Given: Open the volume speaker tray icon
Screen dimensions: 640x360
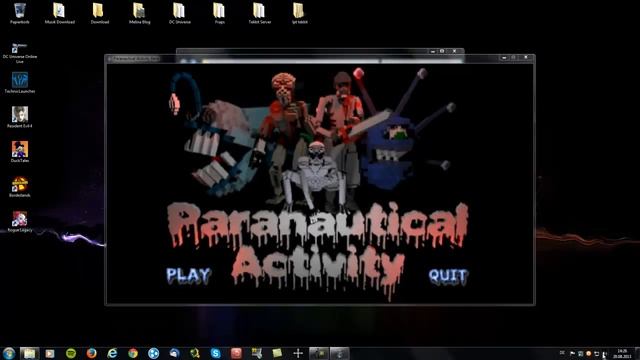Looking at the screenshot, I should 604,354.
